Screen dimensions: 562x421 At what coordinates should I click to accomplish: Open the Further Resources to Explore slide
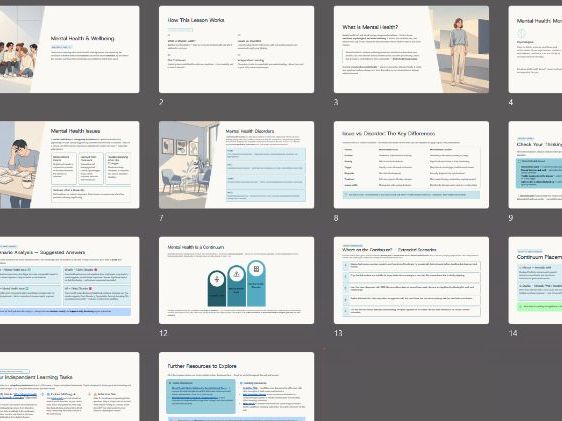coord(237,387)
